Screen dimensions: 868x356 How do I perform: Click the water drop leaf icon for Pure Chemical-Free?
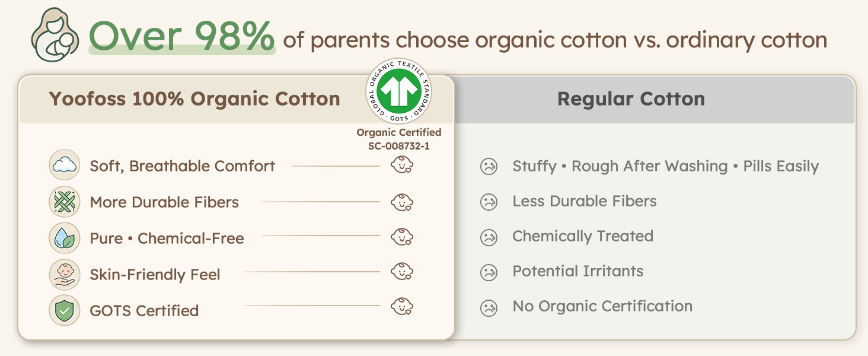64,238
